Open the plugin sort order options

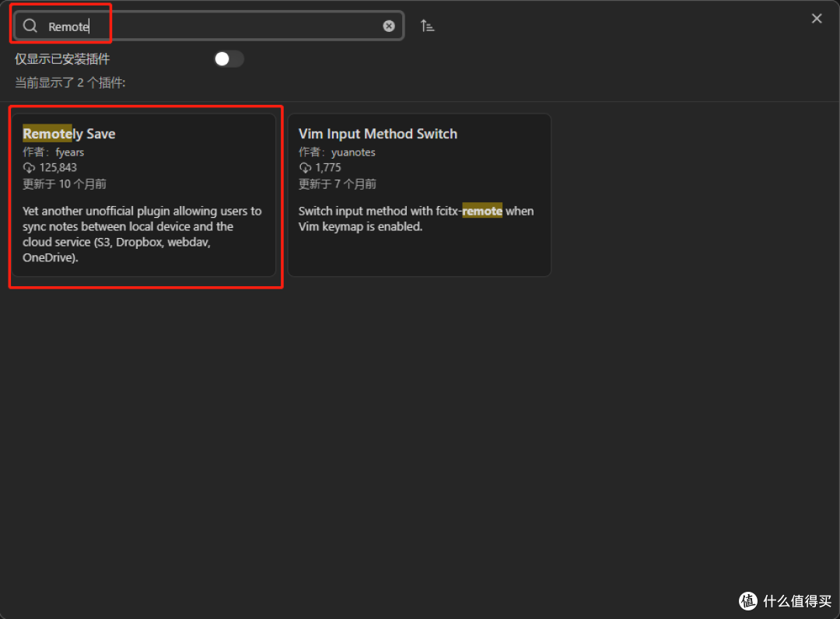point(427,26)
